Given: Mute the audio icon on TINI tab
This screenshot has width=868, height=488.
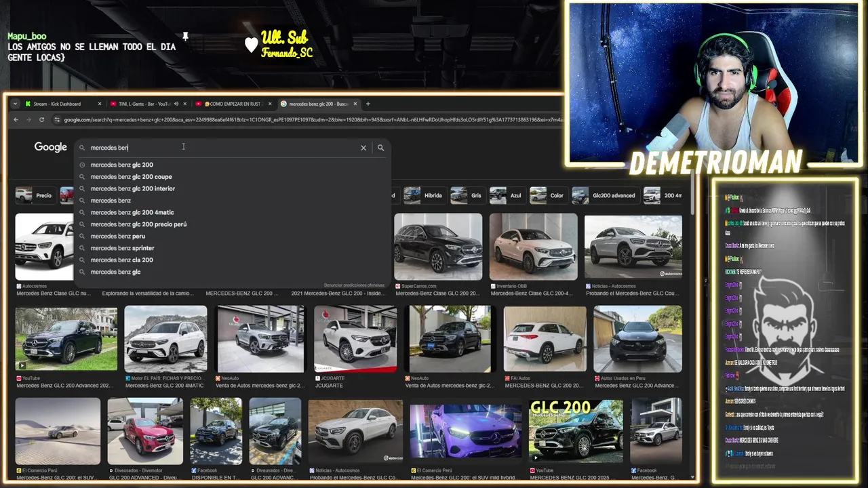Looking at the screenshot, I should [176, 104].
